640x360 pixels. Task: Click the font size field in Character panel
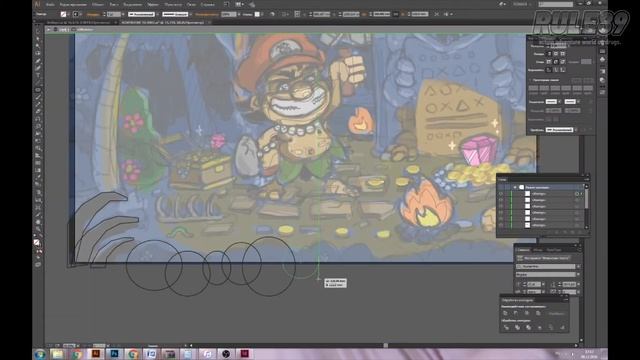coord(534,284)
